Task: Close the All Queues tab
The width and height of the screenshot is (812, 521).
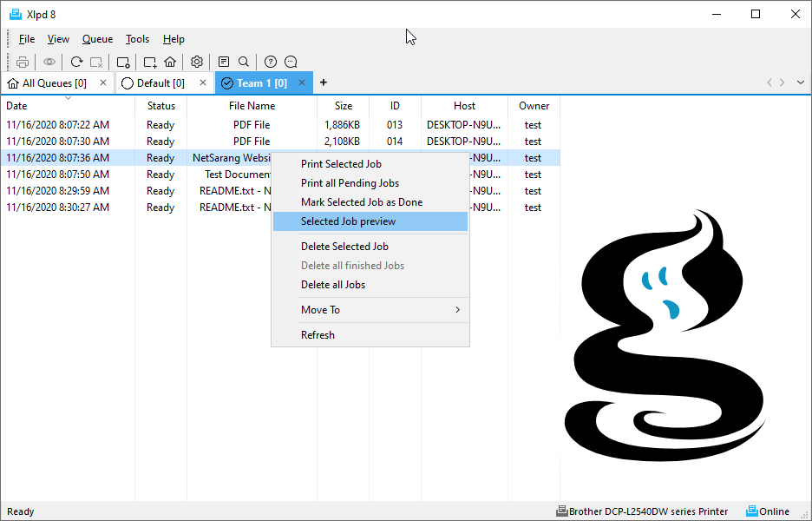Action: 103,83
